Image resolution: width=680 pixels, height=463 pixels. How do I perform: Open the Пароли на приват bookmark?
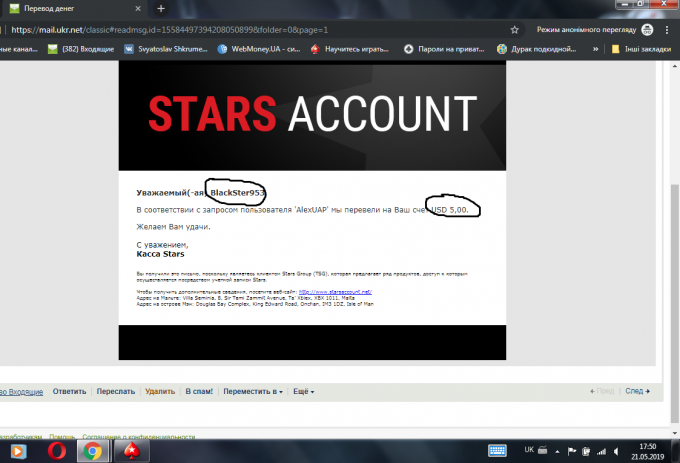(x=444, y=49)
